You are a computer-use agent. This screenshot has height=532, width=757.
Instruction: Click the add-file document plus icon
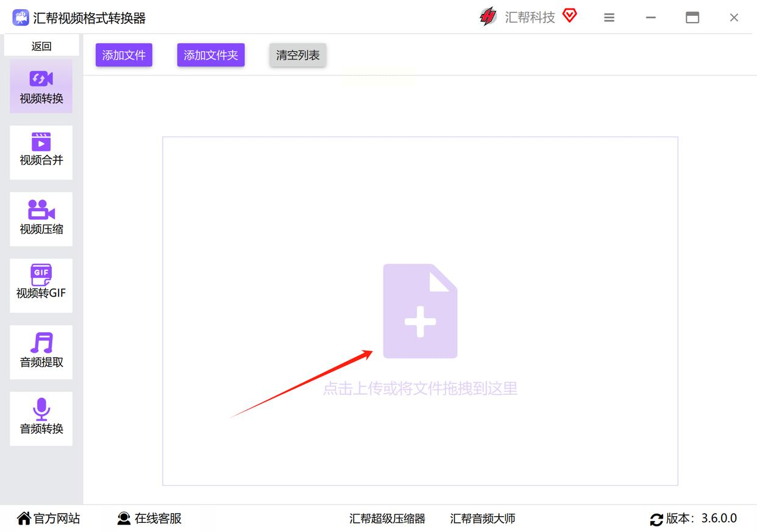420,311
